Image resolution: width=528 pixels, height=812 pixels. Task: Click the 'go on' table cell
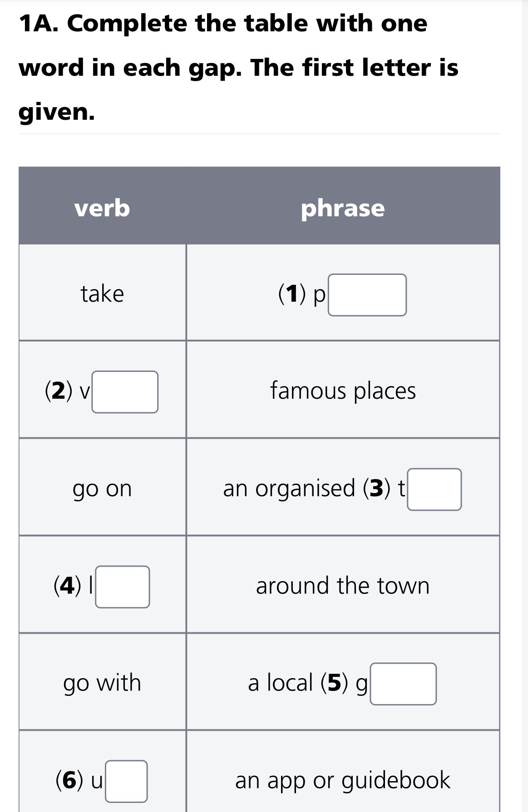[x=102, y=489]
